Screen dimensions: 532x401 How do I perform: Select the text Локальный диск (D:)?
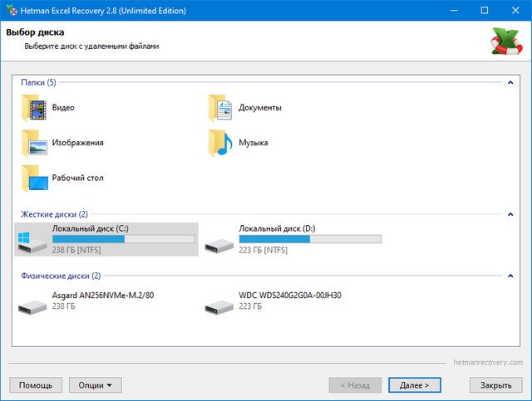(277, 228)
